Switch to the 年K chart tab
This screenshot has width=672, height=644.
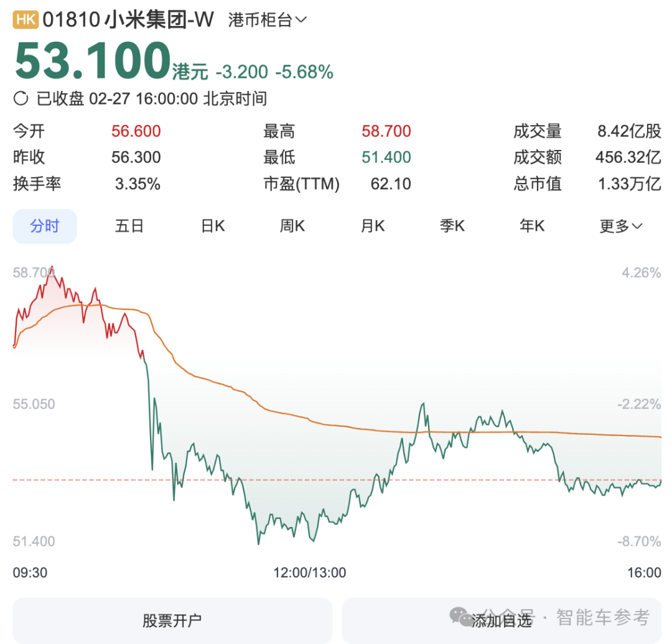point(532,226)
